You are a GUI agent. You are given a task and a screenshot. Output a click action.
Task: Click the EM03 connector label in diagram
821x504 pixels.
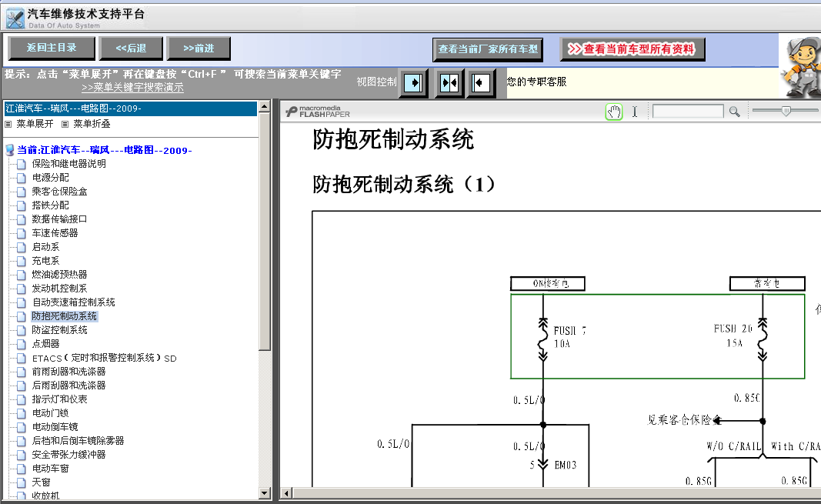pyautogui.click(x=566, y=465)
